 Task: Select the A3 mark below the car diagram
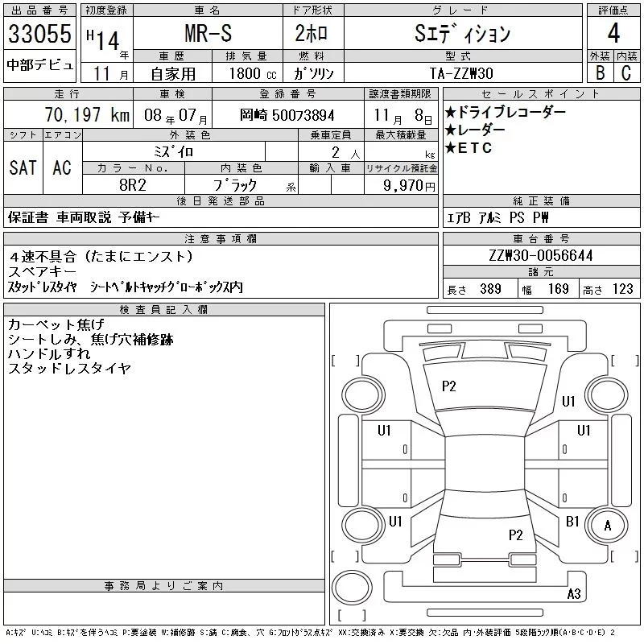point(574,594)
